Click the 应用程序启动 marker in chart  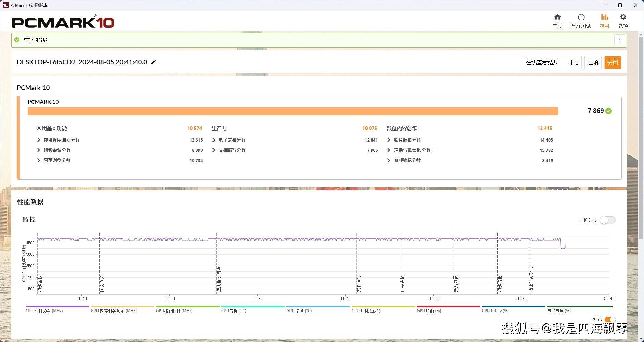[219, 279]
